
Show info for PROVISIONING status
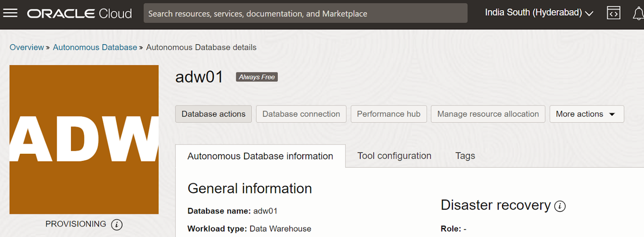117,225
